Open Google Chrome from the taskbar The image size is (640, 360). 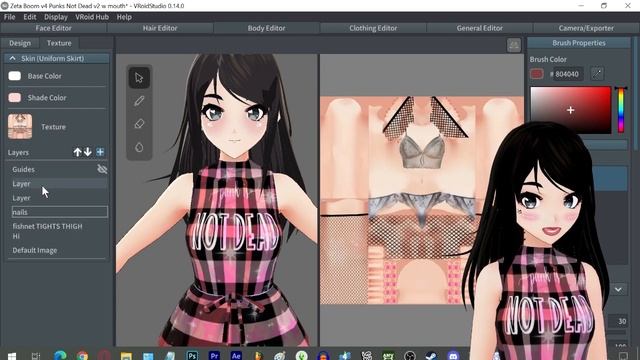82,356
